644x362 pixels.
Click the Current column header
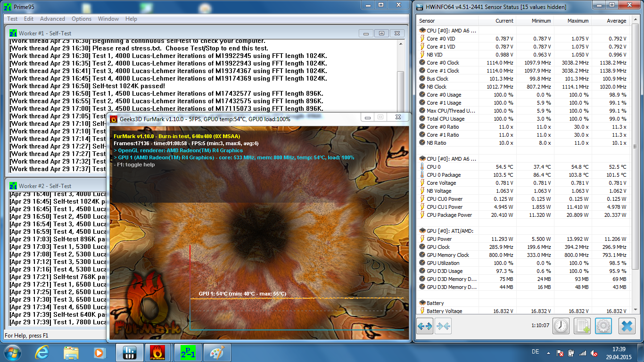coord(497,21)
